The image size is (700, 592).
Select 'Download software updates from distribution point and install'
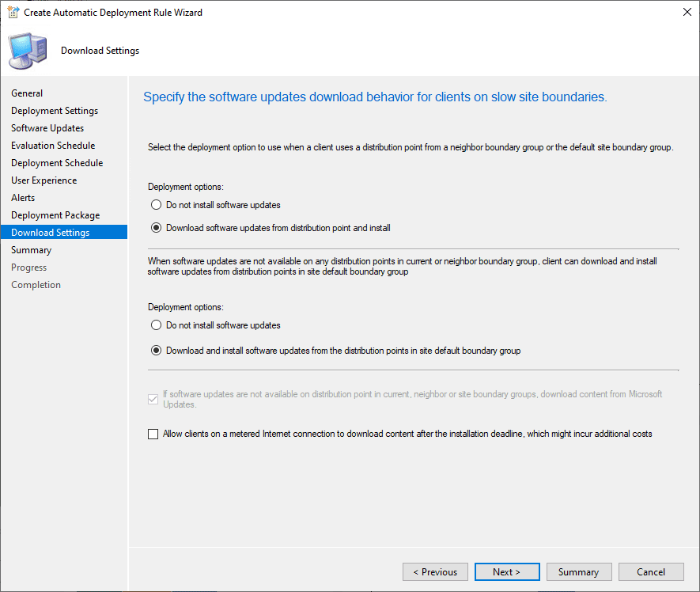(x=155, y=228)
